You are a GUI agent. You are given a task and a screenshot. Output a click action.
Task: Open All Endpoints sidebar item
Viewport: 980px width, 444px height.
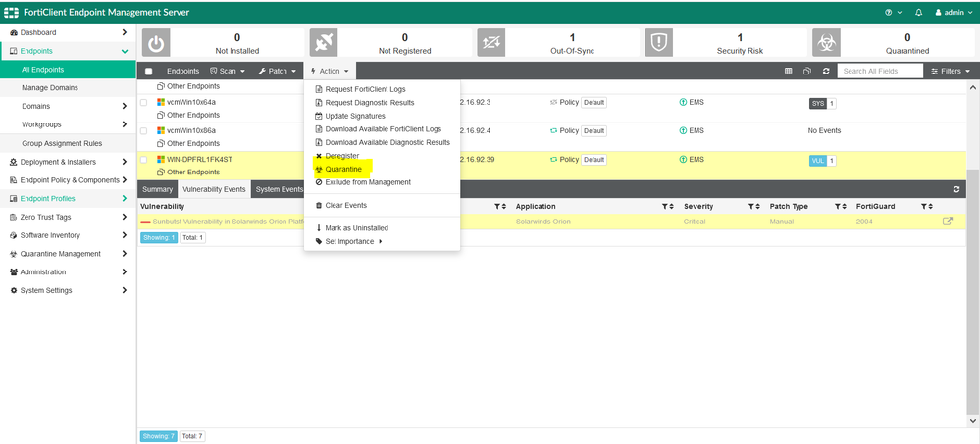pos(68,70)
